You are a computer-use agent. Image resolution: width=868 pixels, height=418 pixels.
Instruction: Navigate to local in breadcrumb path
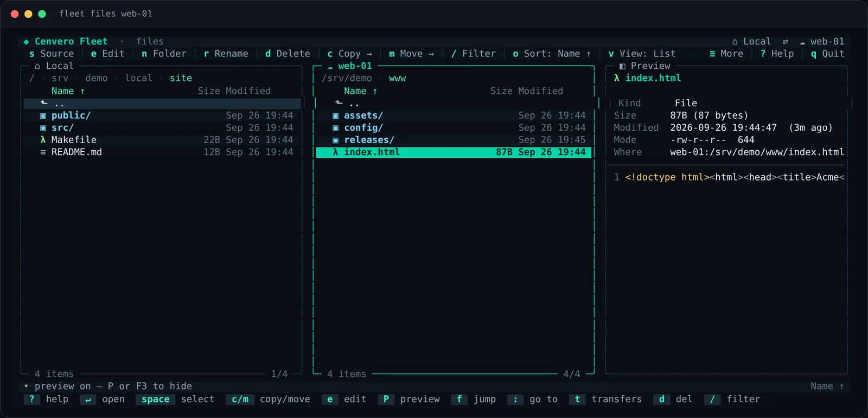coord(138,78)
